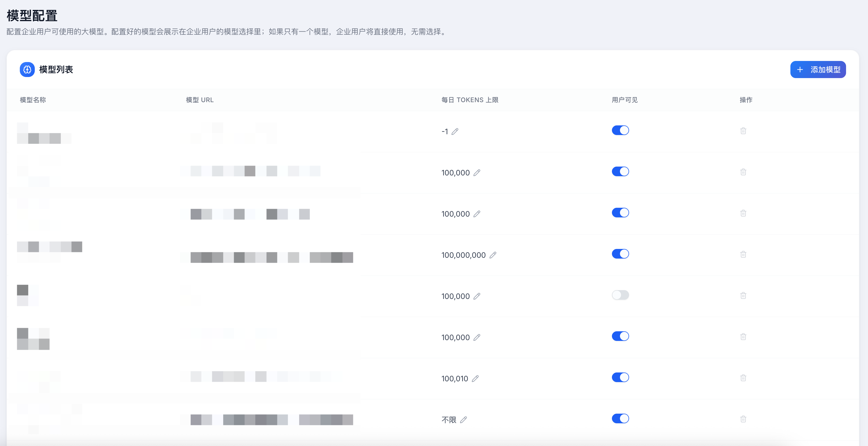Click the 模型 URL column header
Viewport: 868px width, 446px height.
(200, 100)
